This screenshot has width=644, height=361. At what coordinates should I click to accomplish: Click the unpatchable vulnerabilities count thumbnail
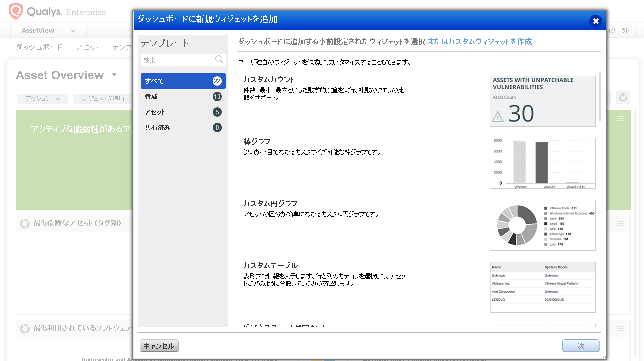pyautogui.click(x=543, y=101)
